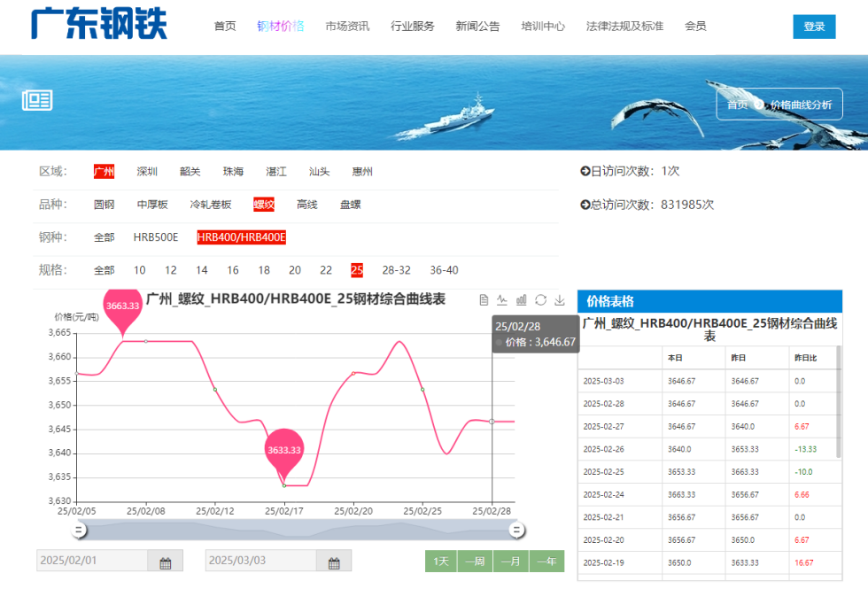This screenshot has height=589, width=868.
Task: Click left handle of chart zoom slider
Action: (79, 530)
